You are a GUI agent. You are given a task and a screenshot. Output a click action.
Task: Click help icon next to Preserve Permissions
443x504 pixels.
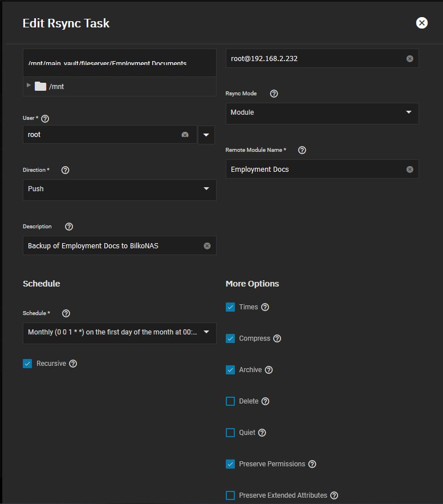pos(312,464)
